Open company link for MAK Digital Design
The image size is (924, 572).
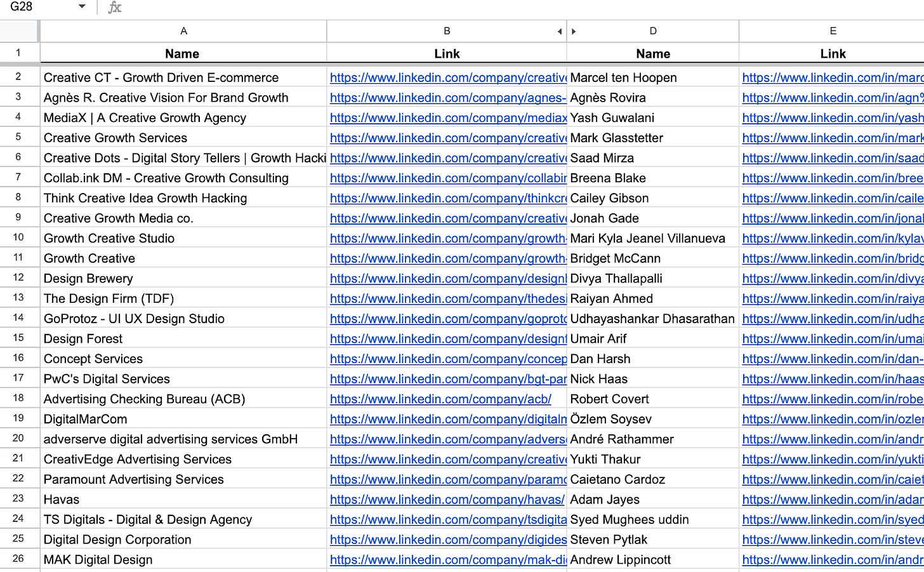coord(448,559)
